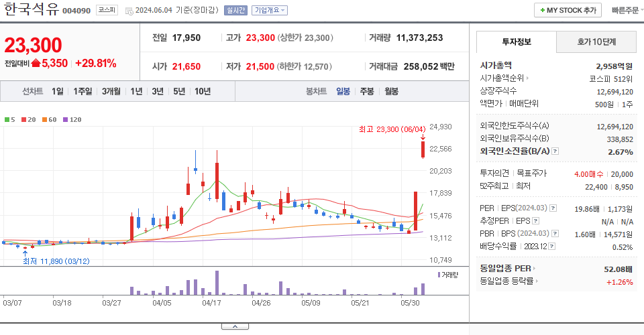Viewport: 644px width, 335px height.
Task: Click the 0.52% dividend yield value
Action: [623, 247]
